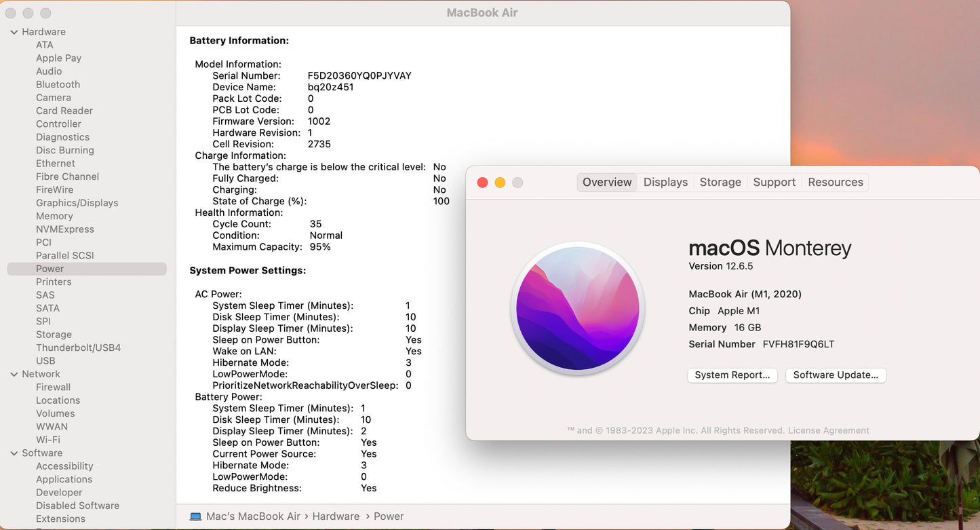Image resolution: width=980 pixels, height=530 pixels.
Task: Collapse the Hardware section in sidebar
Action: (x=14, y=32)
